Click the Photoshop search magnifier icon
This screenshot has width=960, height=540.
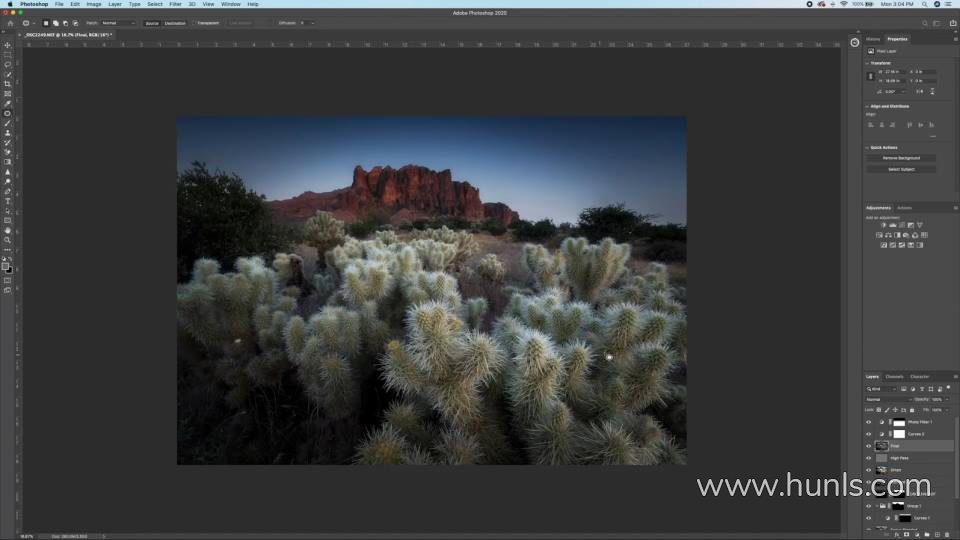pyautogui.click(x=925, y=23)
